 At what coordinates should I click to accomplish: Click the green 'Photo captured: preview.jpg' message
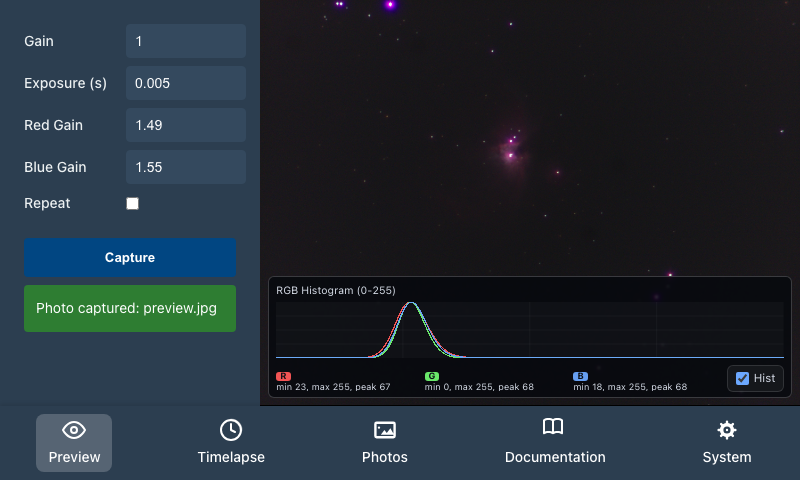pyautogui.click(x=130, y=308)
